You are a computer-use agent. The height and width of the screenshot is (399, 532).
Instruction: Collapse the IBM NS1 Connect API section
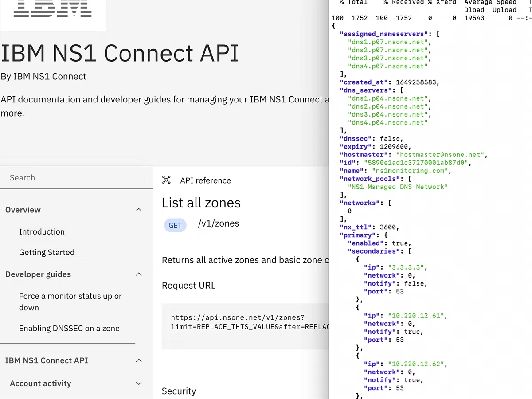tap(139, 360)
